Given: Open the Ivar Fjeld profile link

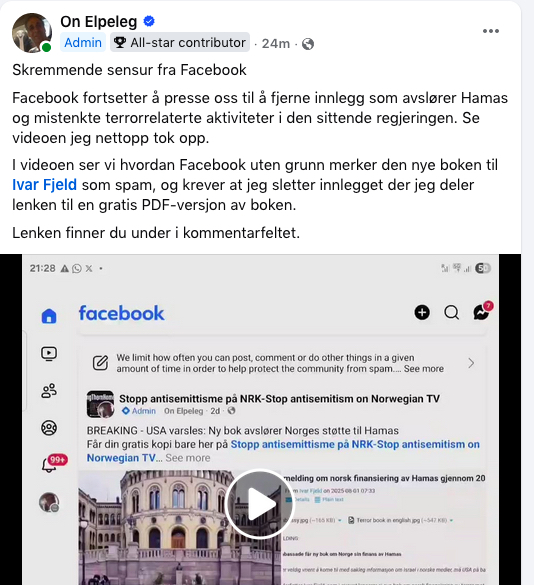Looking at the screenshot, I should tap(44, 185).
